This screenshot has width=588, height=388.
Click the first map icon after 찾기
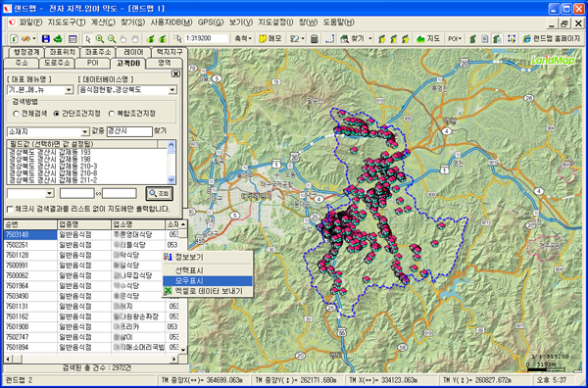[382, 38]
